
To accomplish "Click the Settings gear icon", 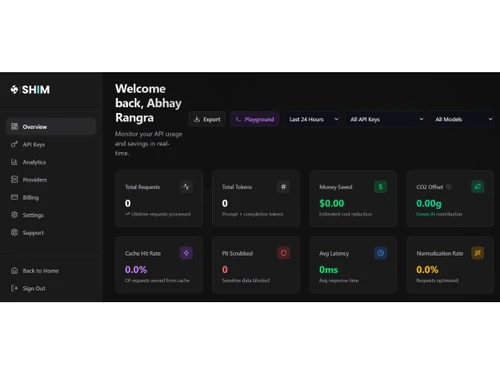I will [14, 215].
